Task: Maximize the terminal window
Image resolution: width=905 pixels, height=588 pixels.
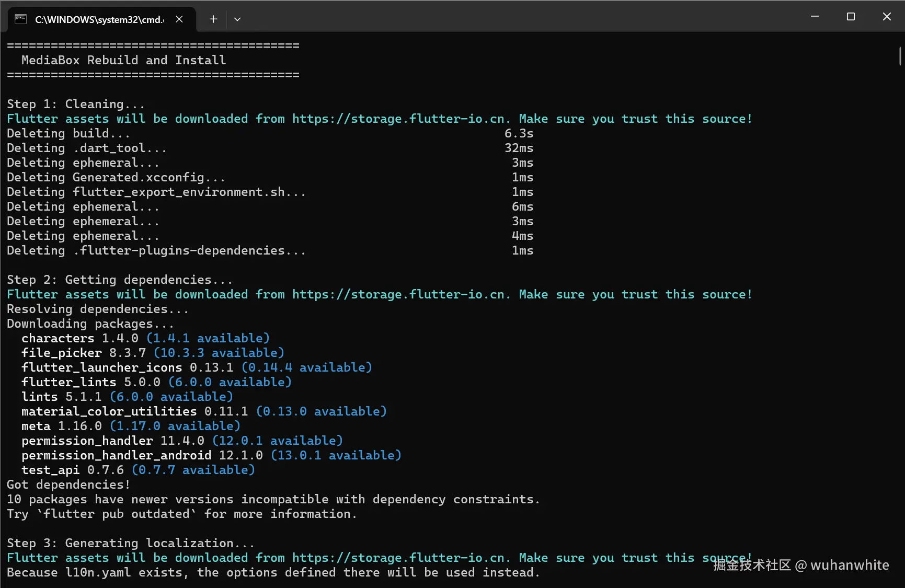Action: tap(851, 17)
